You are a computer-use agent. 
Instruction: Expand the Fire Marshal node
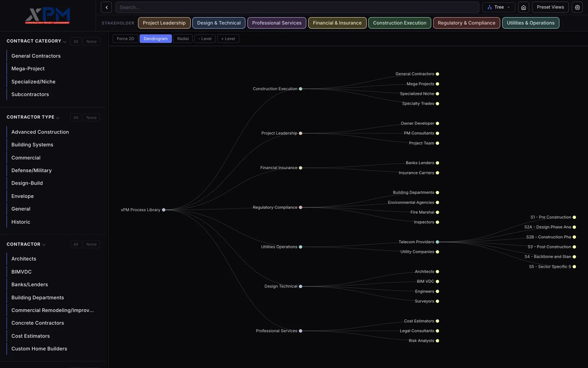click(x=437, y=212)
